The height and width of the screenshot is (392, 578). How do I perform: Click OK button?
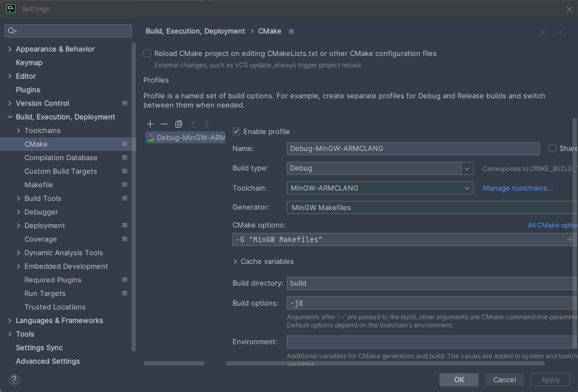tap(459, 380)
